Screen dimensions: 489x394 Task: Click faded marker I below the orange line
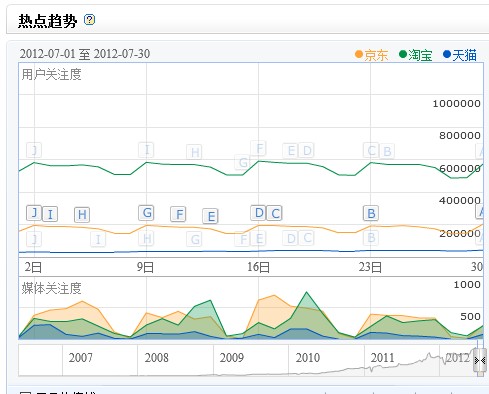(98, 239)
